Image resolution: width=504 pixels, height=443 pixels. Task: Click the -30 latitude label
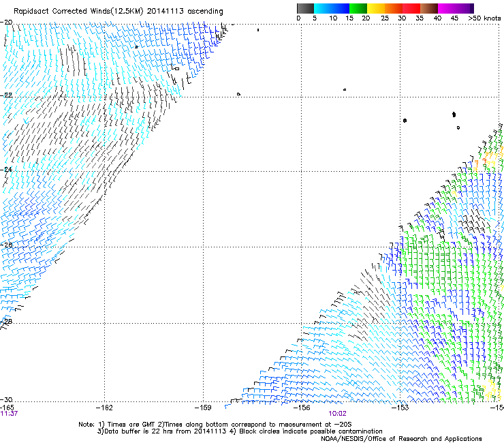pyautogui.click(x=6, y=399)
